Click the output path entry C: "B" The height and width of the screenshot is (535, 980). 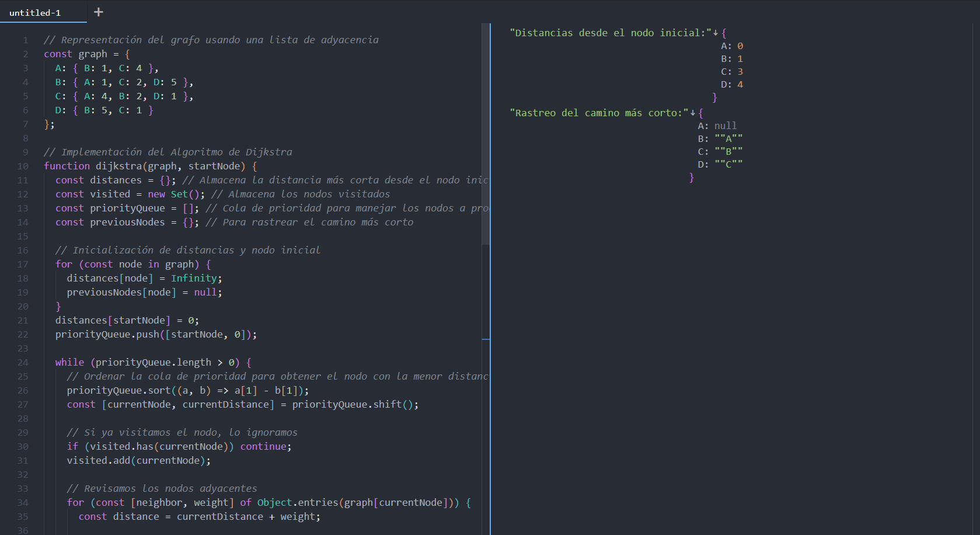(720, 152)
